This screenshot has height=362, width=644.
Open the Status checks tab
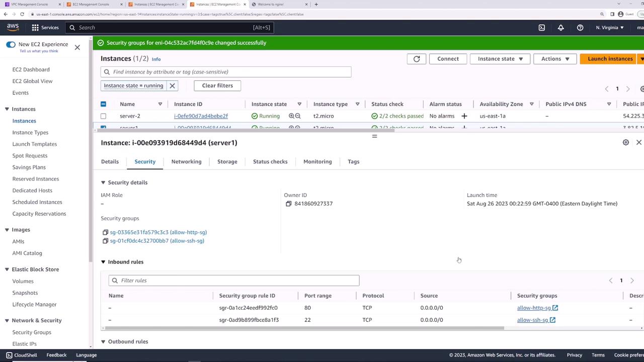pos(270,161)
